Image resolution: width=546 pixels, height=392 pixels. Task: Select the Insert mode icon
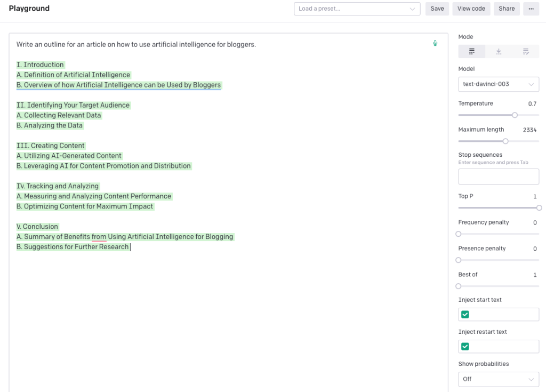click(x=499, y=52)
